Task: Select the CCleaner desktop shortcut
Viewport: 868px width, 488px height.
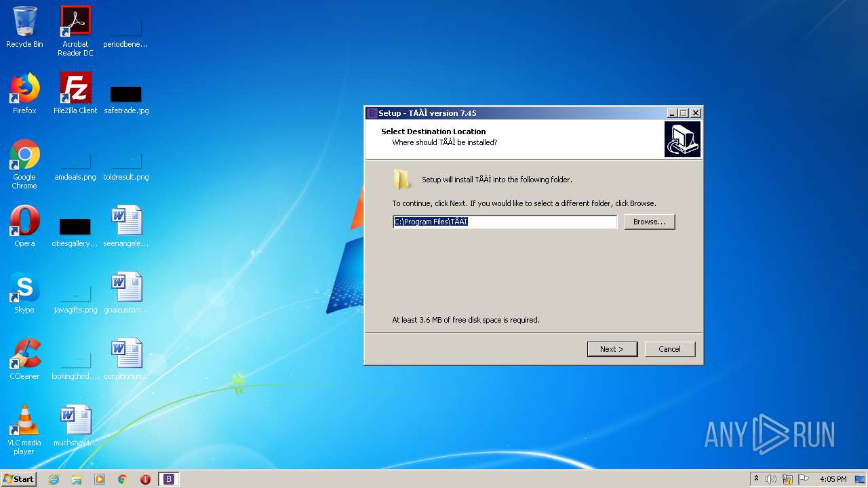Action: tap(24, 359)
